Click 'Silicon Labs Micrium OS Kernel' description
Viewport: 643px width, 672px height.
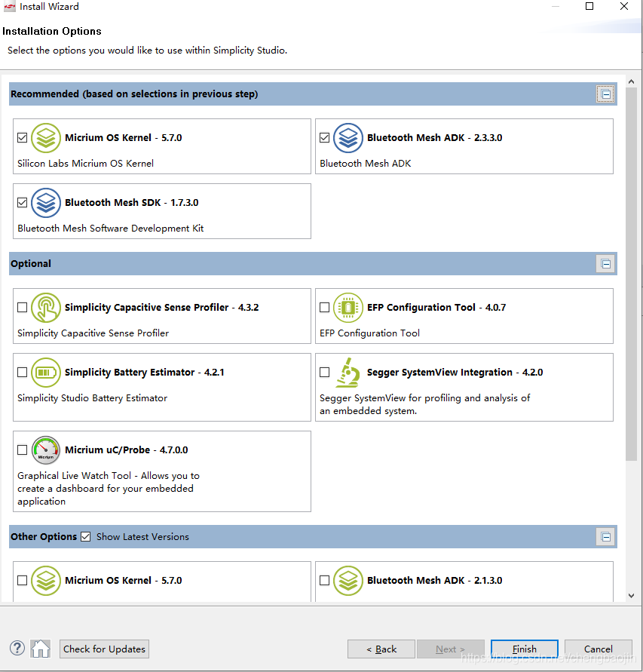coord(85,163)
